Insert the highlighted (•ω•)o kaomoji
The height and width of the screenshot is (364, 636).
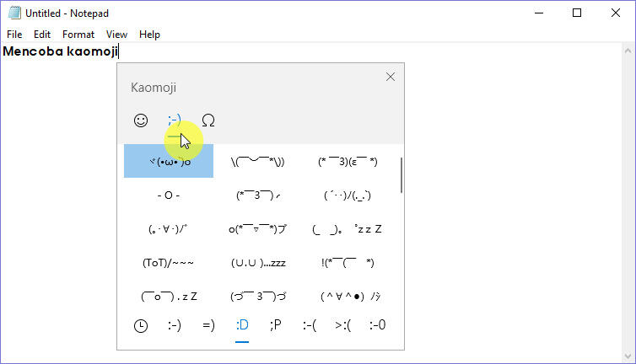click(x=169, y=161)
